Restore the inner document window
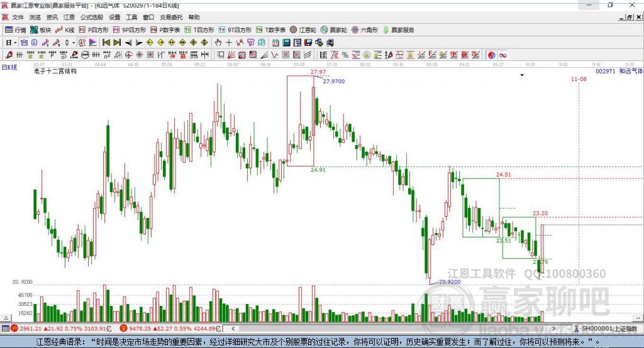The image size is (644, 348). [630, 17]
